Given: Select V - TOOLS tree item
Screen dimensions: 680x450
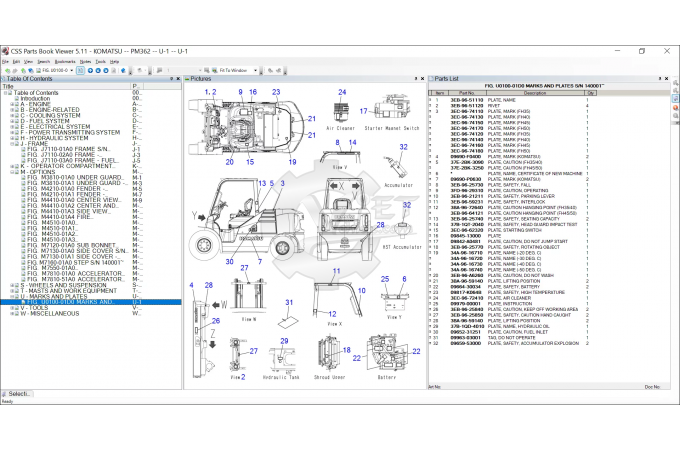Looking at the screenshot, I should point(34,308).
